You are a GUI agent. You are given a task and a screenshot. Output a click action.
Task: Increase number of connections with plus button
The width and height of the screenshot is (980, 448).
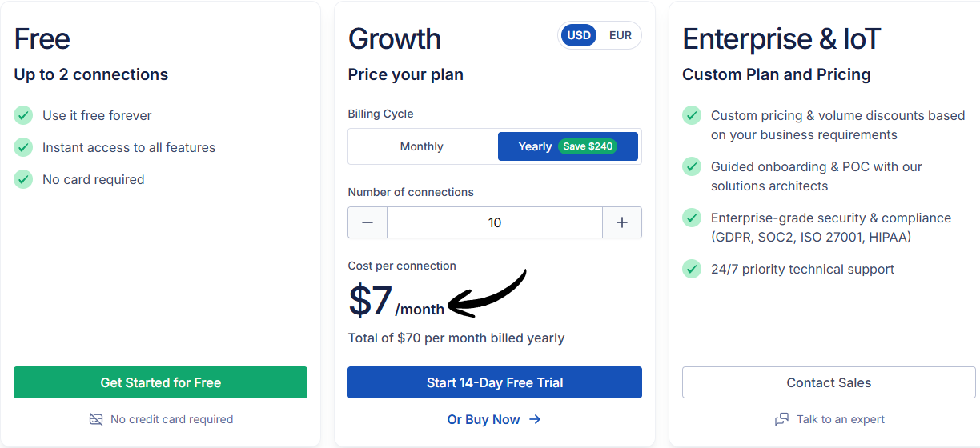[622, 222]
